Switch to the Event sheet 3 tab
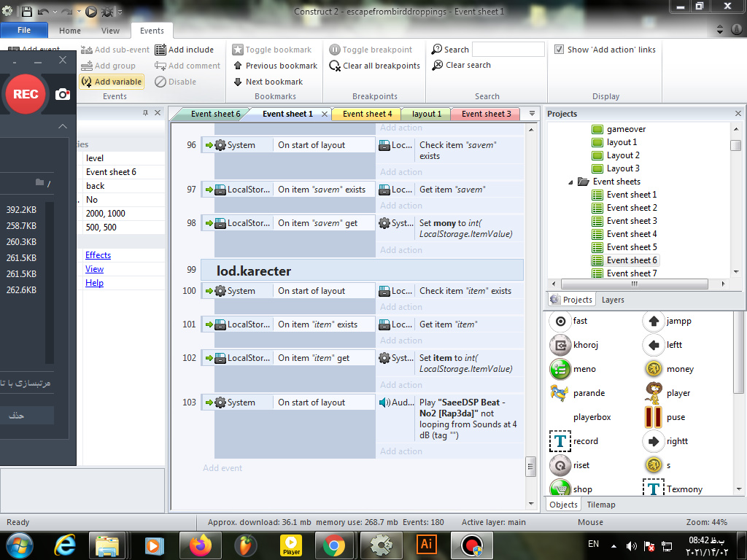This screenshot has width=747, height=560. 487,114
